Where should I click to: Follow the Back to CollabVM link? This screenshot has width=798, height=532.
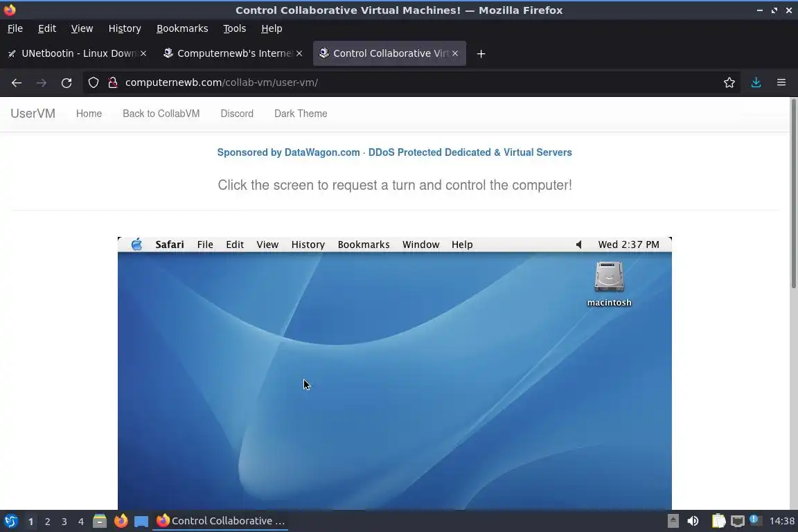click(161, 114)
